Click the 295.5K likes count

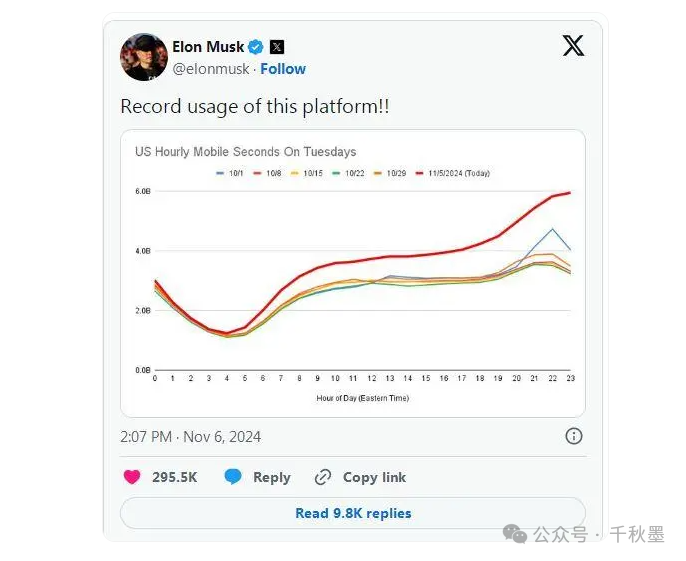click(175, 477)
